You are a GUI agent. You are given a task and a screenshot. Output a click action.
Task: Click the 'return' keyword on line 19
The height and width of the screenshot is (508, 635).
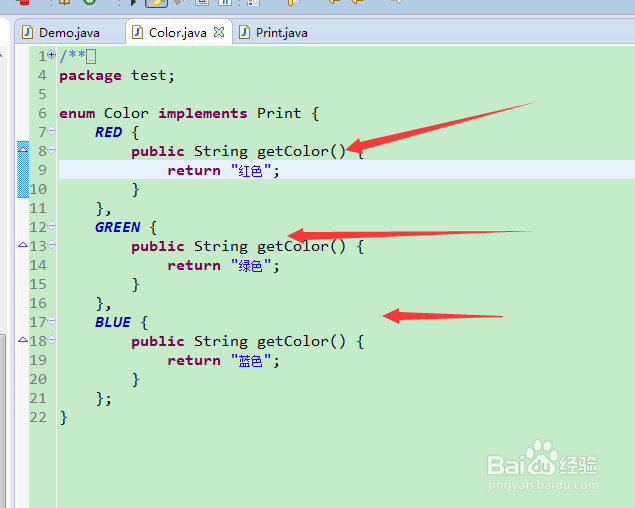[194, 361]
